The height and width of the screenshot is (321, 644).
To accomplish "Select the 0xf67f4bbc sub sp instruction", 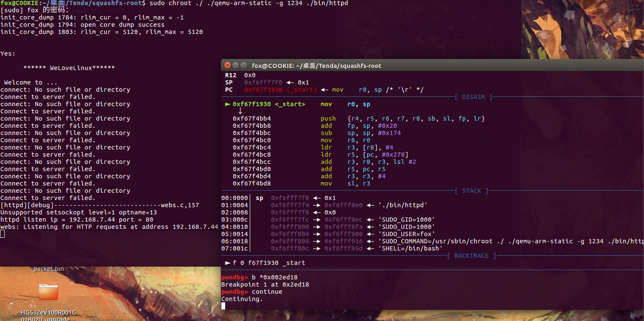I will [x=316, y=133].
